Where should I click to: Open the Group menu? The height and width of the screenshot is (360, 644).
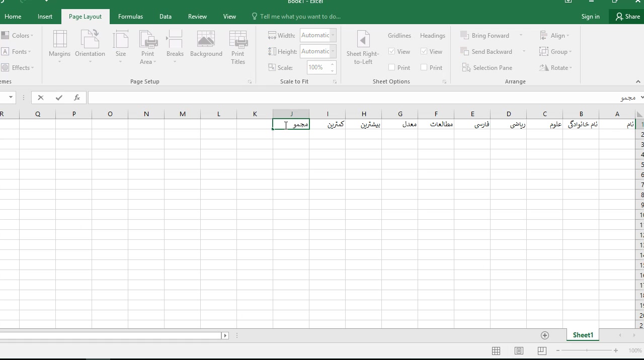click(x=555, y=52)
